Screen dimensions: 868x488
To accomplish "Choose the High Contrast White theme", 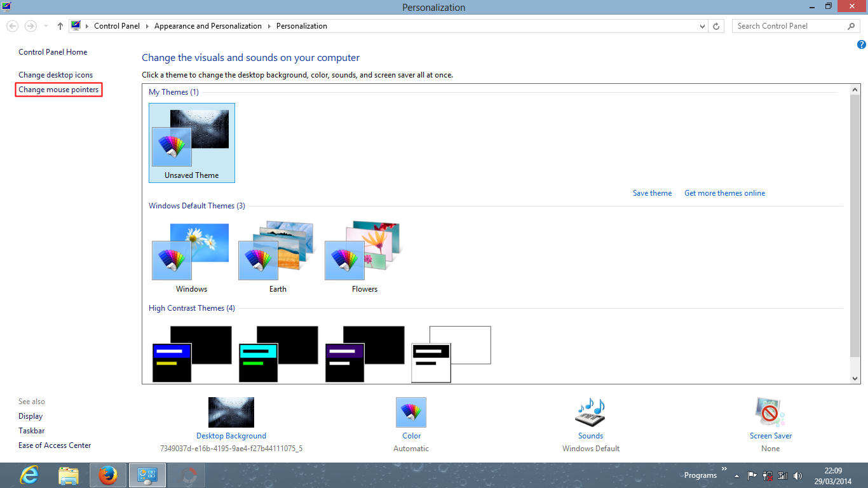I will click(451, 354).
